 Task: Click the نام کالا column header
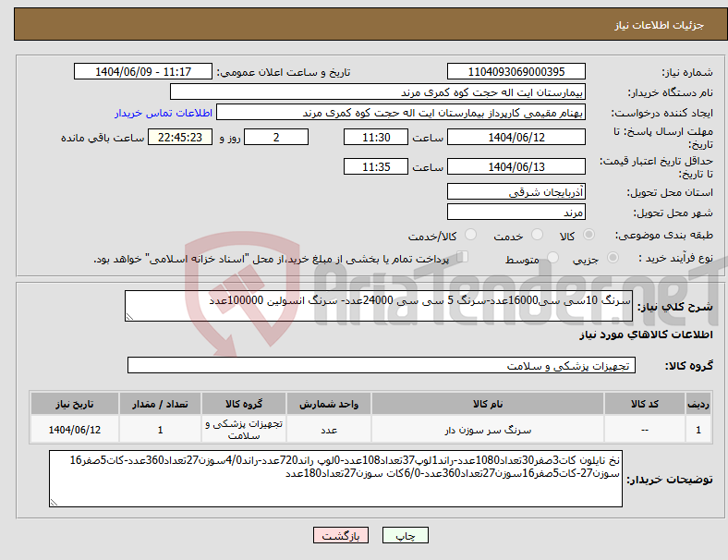[x=488, y=404]
